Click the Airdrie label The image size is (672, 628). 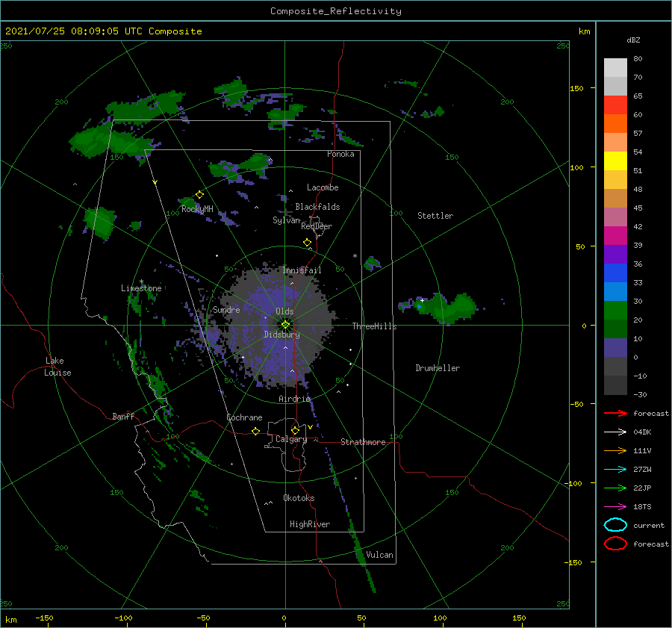coord(294,399)
